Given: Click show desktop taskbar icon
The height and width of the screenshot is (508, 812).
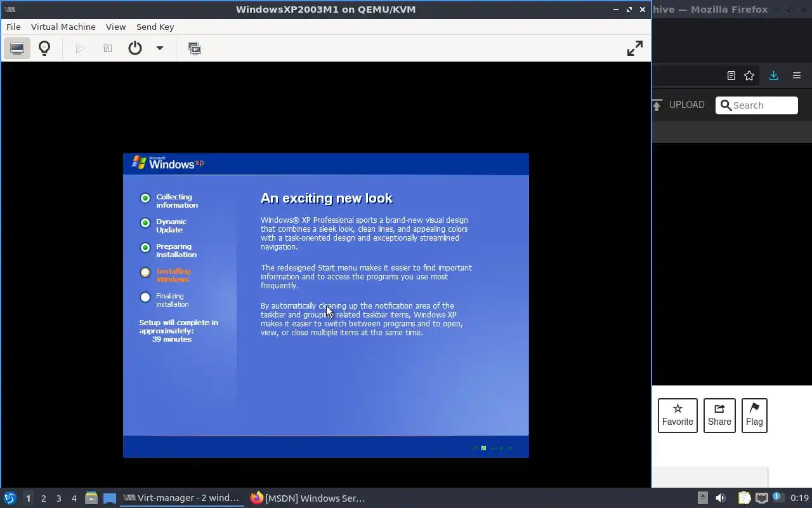Looking at the screenshot, I should click(x=110, y=498).
